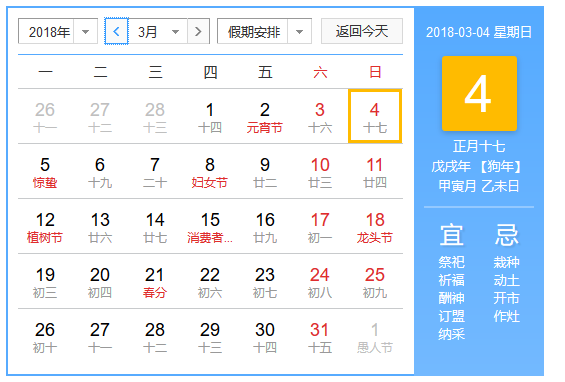The width and height of the screenshot is (565, 382).
Task: Select greyed February 26 (十一)
Action: (x=45, y=117)
